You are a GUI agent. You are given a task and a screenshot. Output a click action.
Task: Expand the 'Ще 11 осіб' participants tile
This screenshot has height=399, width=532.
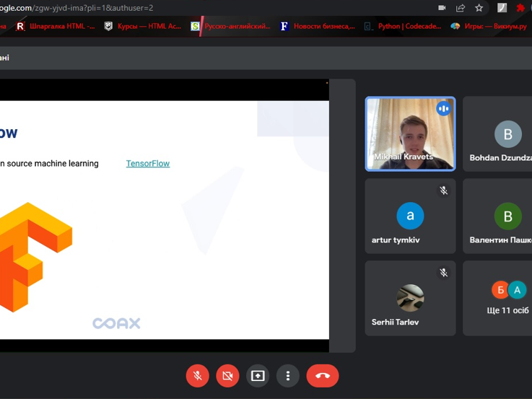click(507, 298)
